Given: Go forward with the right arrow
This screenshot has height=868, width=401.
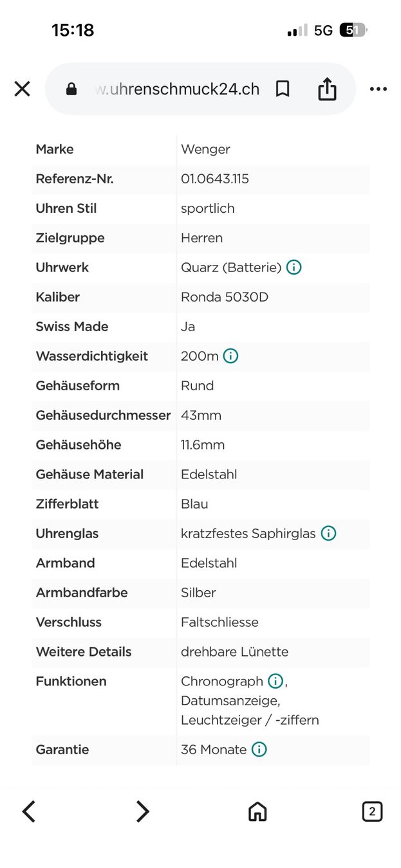Looking at the screenshot, I should [x=142, y=811].
